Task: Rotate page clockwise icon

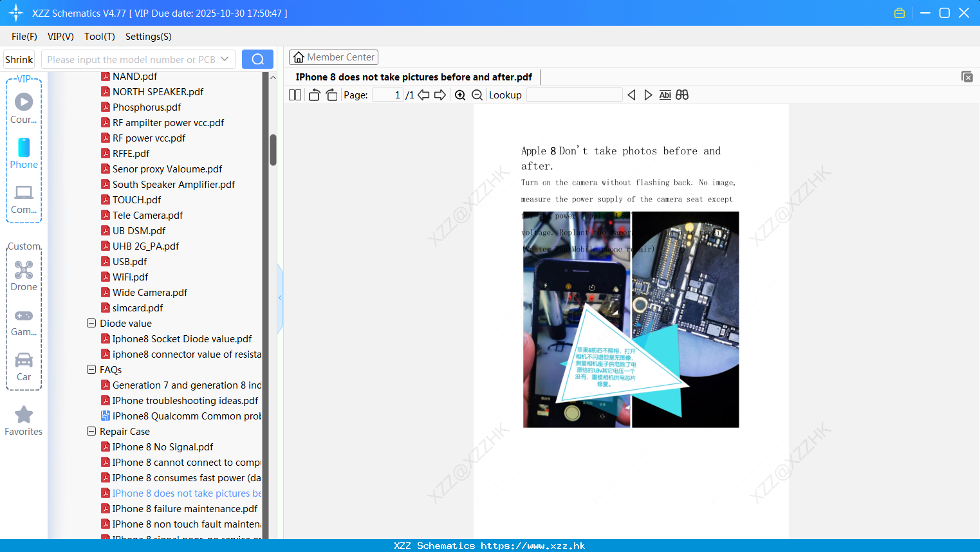Action: point(331,95)
